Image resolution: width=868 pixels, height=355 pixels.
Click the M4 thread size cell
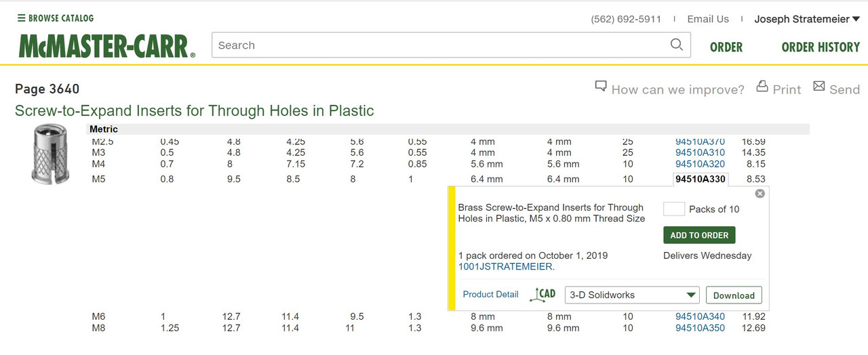tap(99, 163)
